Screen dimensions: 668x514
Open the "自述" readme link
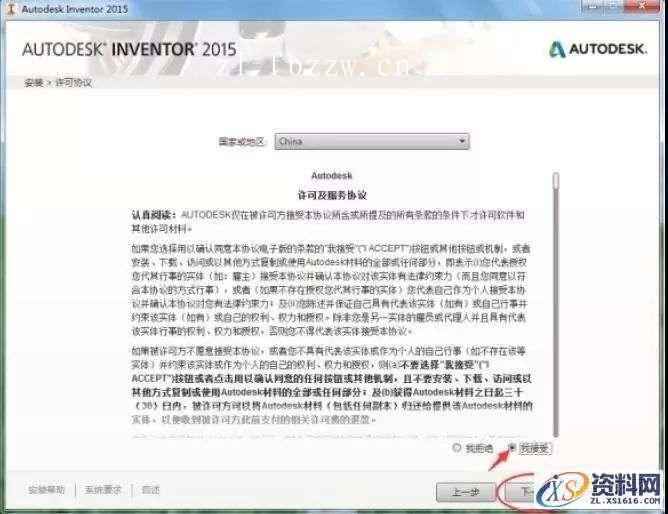point(150,490)
